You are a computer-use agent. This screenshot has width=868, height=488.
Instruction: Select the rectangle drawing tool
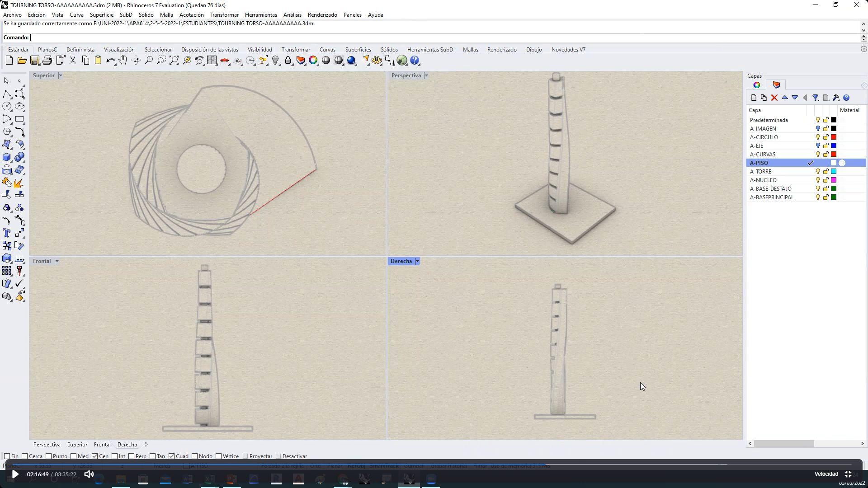[x=19, y=119]
